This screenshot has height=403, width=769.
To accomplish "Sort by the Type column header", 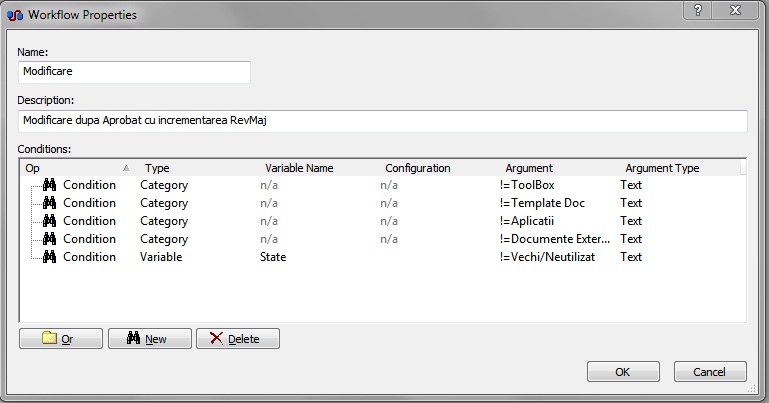I will [199, 168].
